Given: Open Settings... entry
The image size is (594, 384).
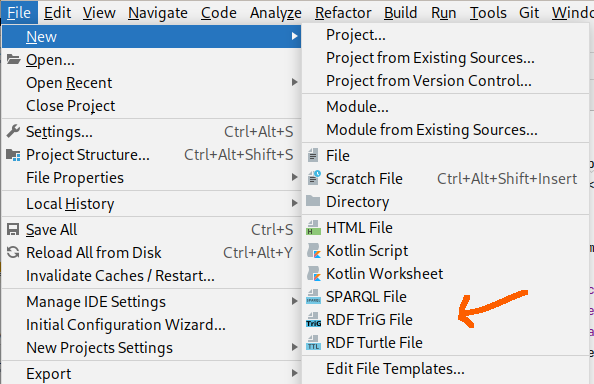Looking at the screenshot, I should click(152, 132).
